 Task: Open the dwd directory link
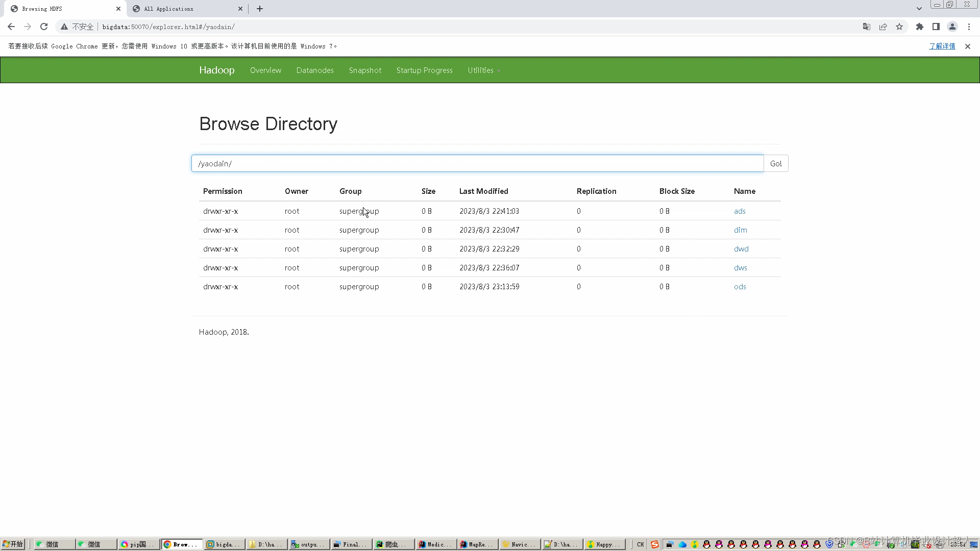tap(741, 249)
